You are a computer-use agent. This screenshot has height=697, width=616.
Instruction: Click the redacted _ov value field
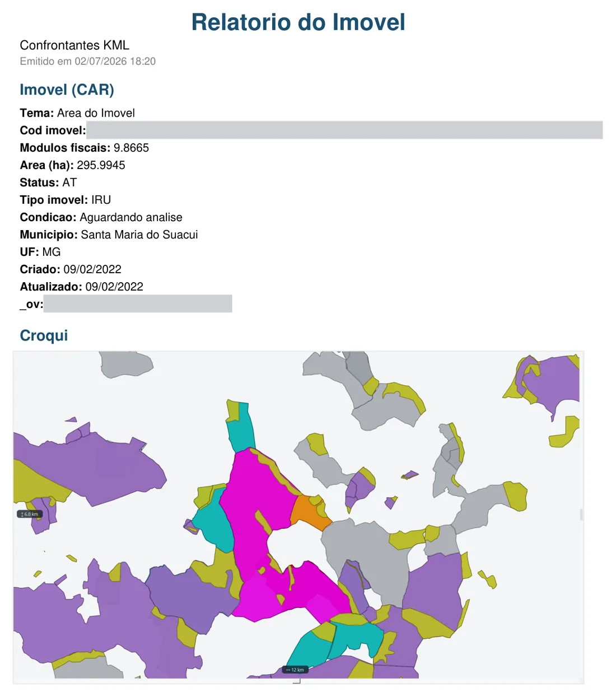138,303
